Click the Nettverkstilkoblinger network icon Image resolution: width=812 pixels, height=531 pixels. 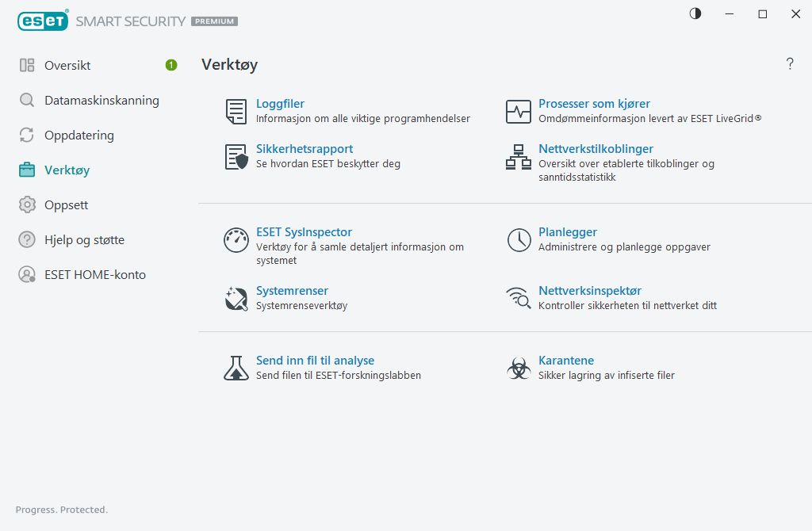pyautogui.click(x=519, y=157)
